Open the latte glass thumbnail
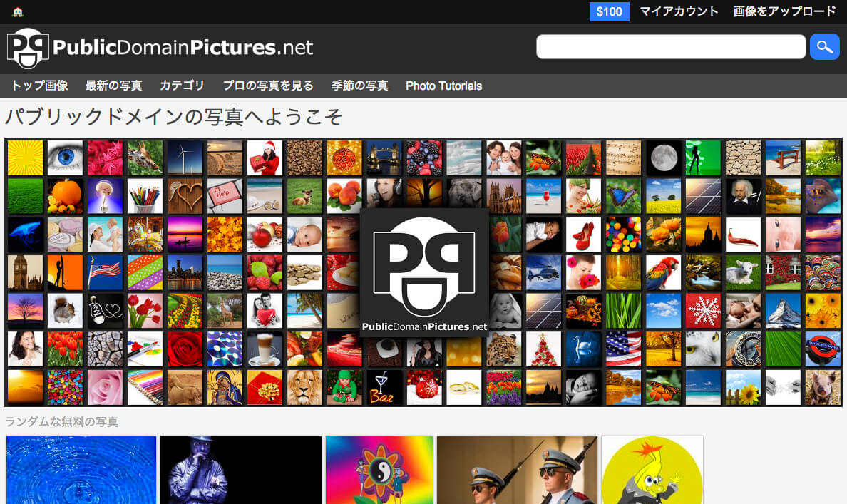 coord(265,349)
